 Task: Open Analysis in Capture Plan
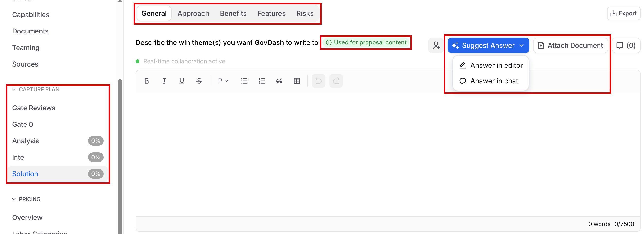click(x=58, y=141)
